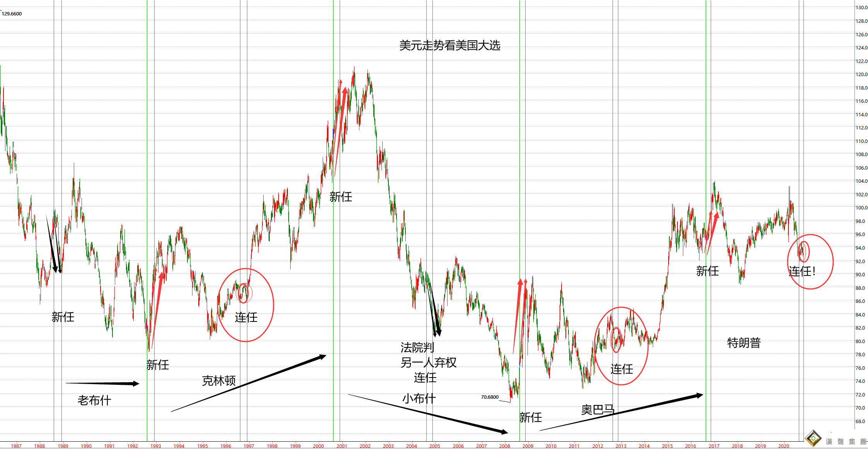868x449 pixels.
Task: Select the 1998 year label on time axis
Action: click(x=272, y=446)
